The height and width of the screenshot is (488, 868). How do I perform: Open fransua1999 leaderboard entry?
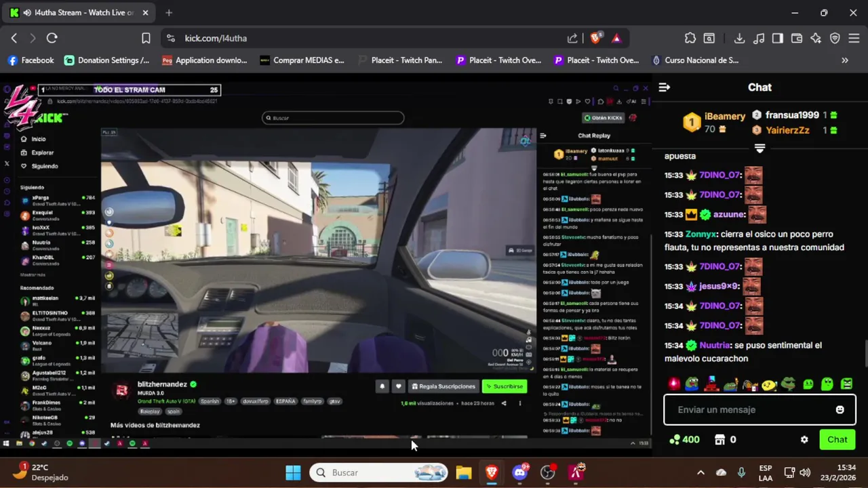(x=792, y=115)
